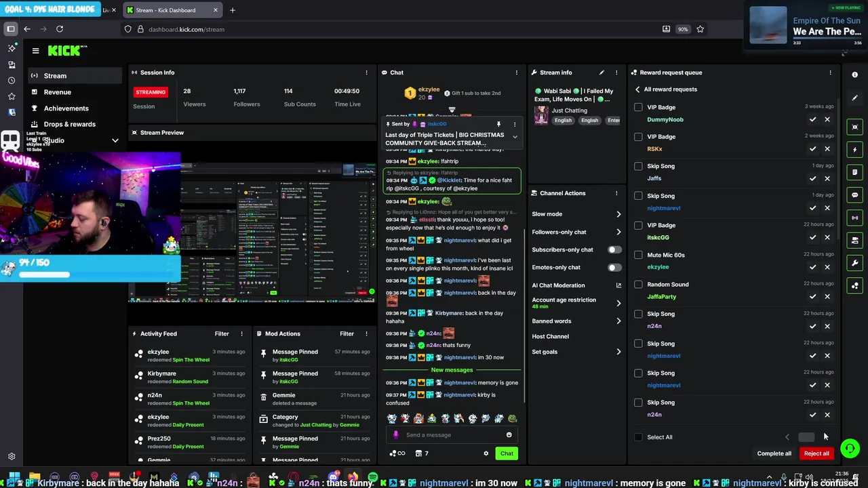868x488 pixels.
Task: Click the pin icon on pinned chat message
Action: coord(498,124)
